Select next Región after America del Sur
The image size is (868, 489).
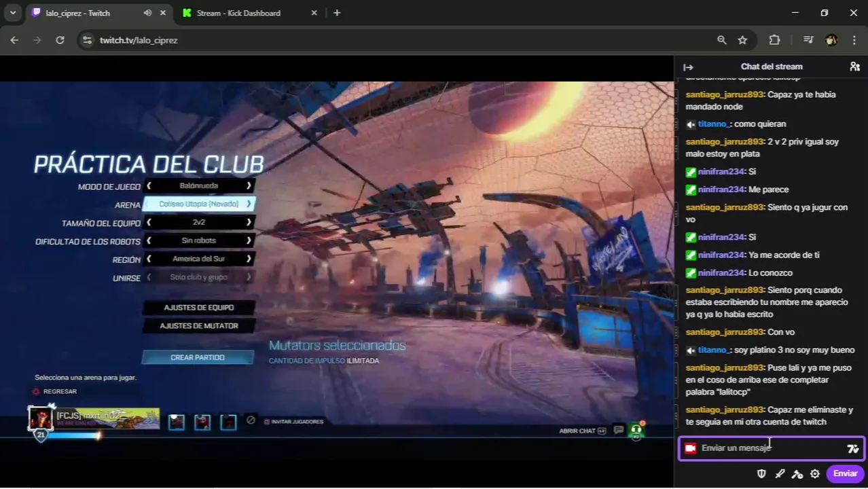point(249,259)
